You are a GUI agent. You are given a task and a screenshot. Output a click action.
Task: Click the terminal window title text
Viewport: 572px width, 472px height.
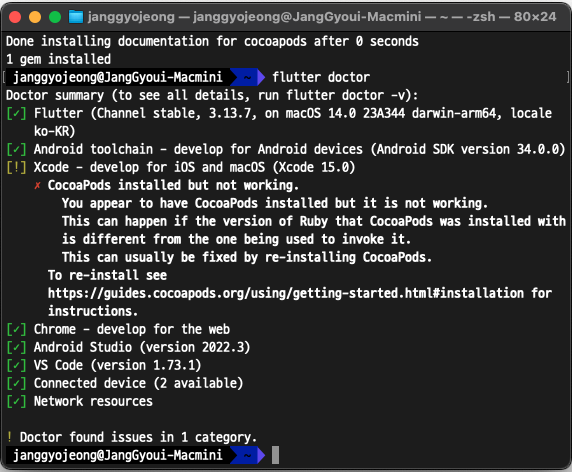point(322,17)
